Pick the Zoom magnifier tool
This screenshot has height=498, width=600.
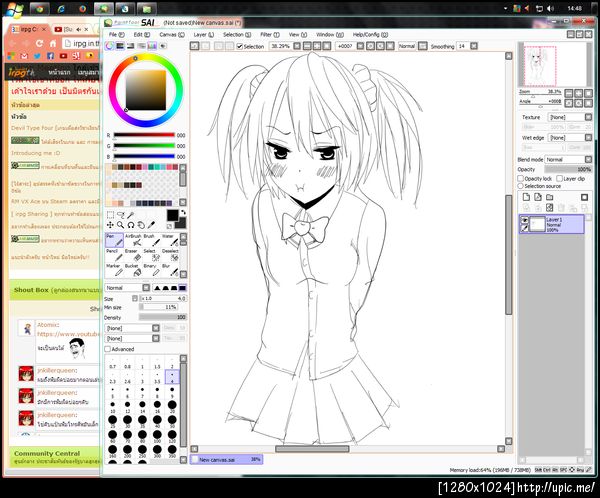(x=121, y=225)
